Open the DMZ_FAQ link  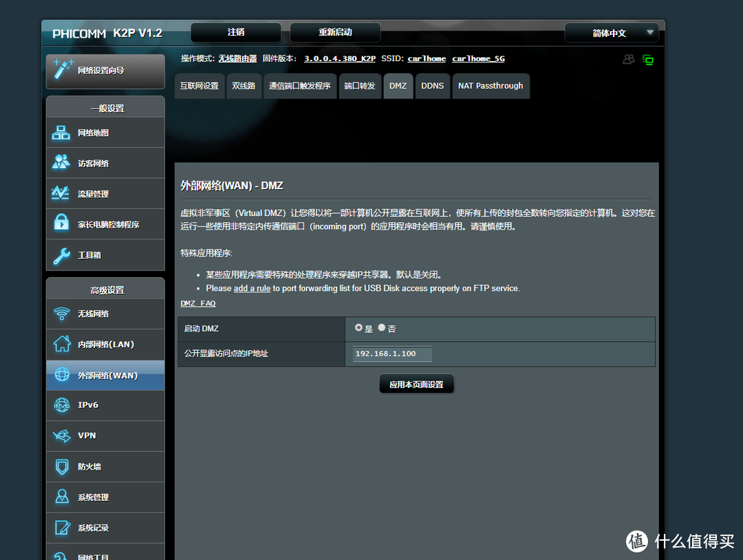[x=198, y=303]
